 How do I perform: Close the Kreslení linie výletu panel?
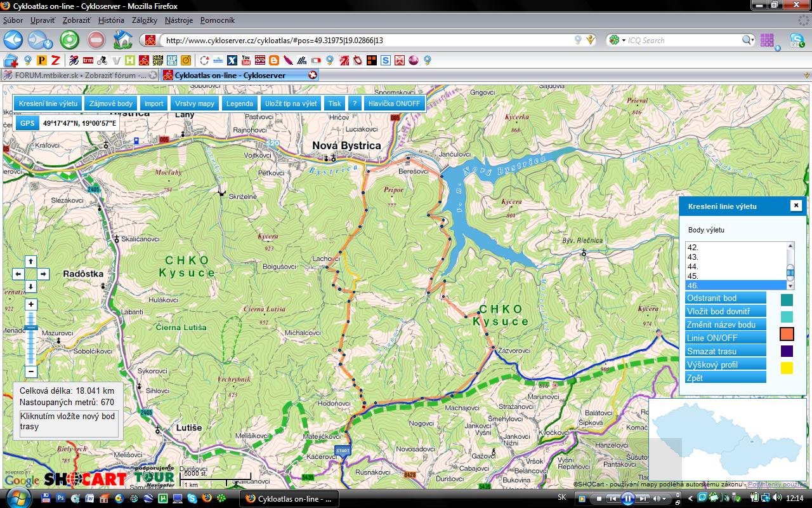point(796,205)
